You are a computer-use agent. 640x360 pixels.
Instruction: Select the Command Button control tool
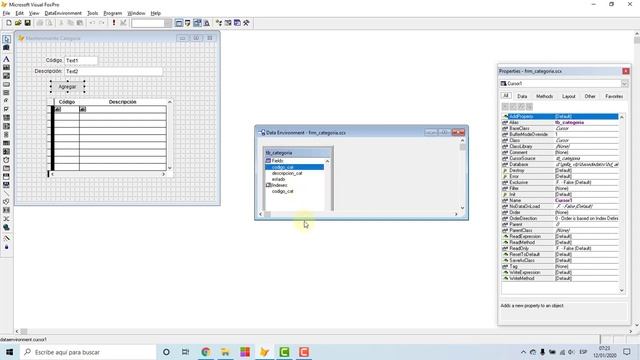point(7,84)
